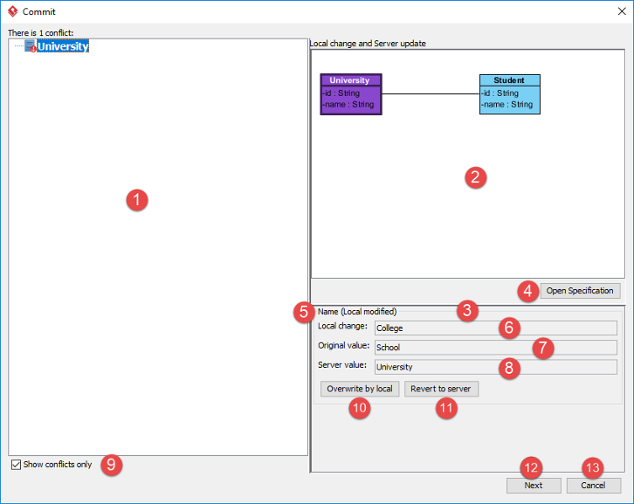
Task: Click the 'Server value:' label
Action: (342, 365)
